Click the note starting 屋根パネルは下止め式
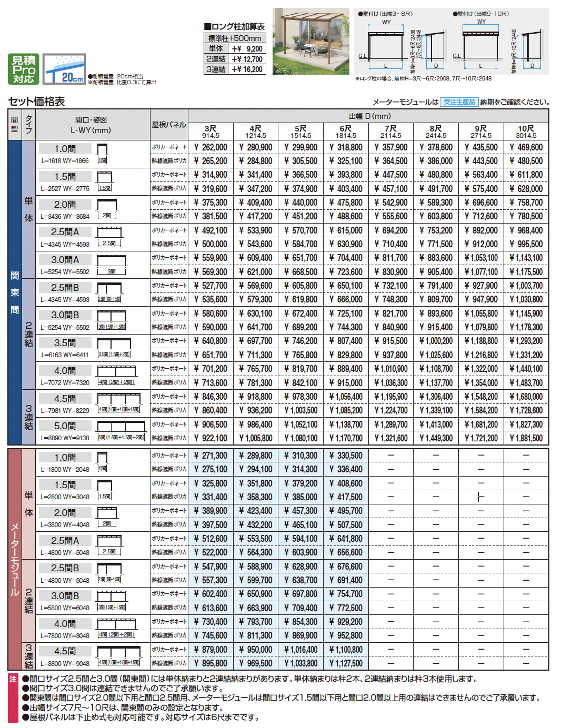This screenshot has width=562, height=728. [140, 717]
